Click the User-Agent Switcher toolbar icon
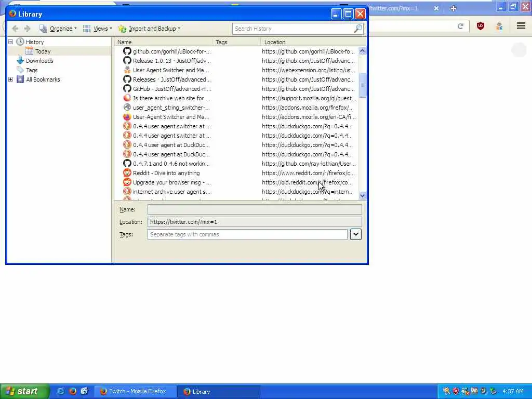 pos(499,26)
